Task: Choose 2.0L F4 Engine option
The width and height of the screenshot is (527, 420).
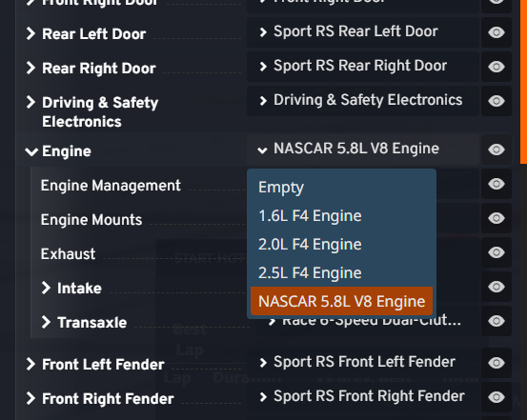Action: [x=341, y=244]
